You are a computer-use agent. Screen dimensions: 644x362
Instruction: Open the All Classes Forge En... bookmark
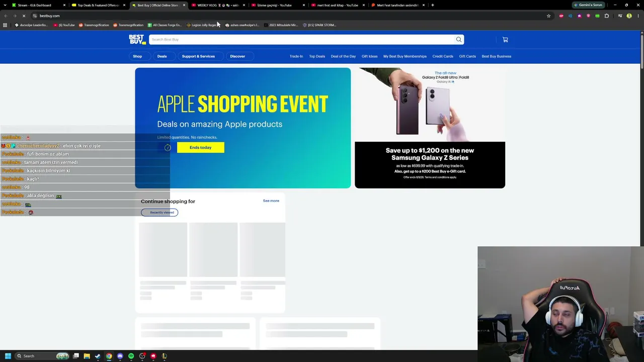click(x=165, y=25)
